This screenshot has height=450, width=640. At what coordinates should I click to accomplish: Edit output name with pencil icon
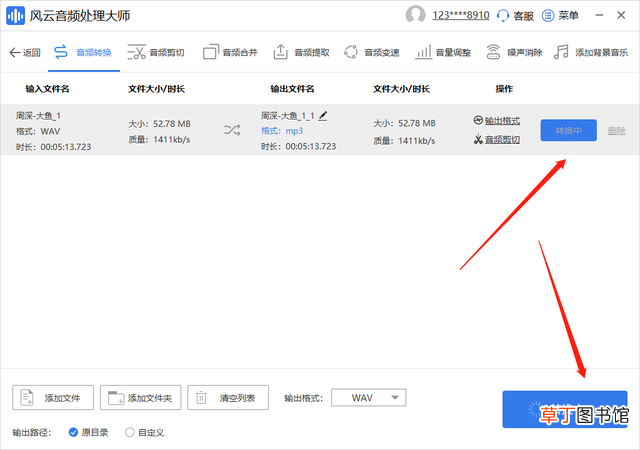[x=323, y=116]
